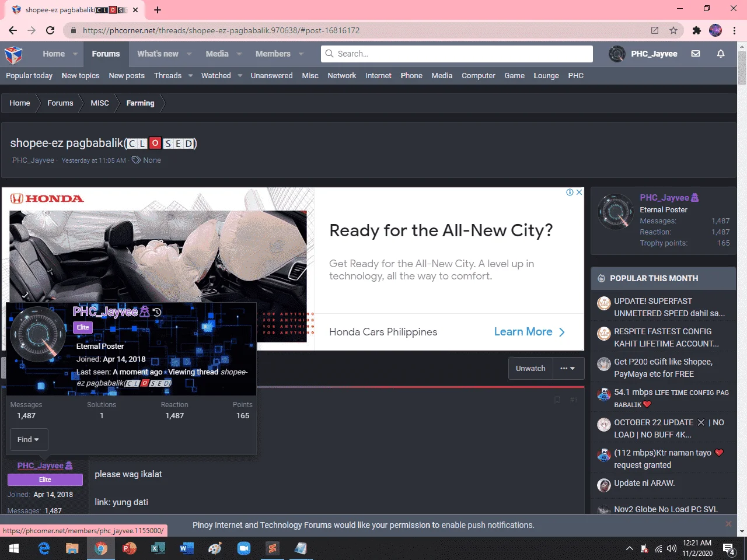Show hidden system tray icons
The image size is (747, 560).
coord(629,548)
